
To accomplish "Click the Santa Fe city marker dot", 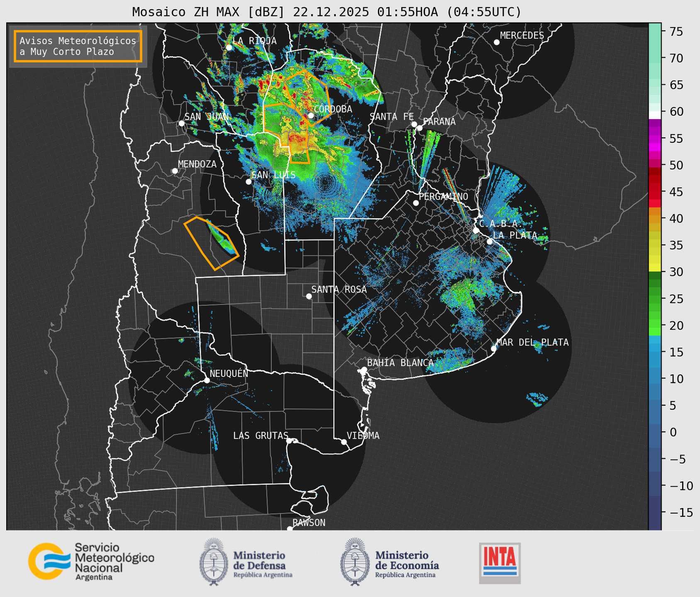I will pyautogui.click(x=414, y=124).
